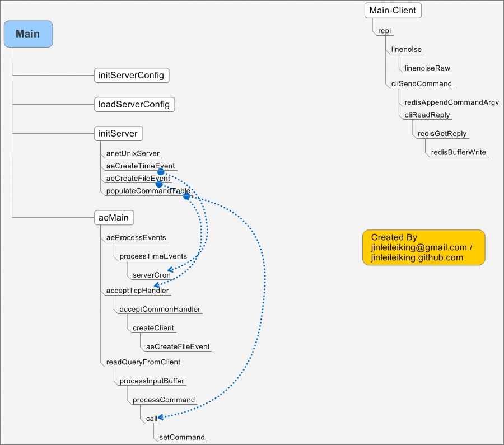Select the initServer branch node
Image resolution: width=504 pixels, height=445 pixels.
click(x=118, y=133)
